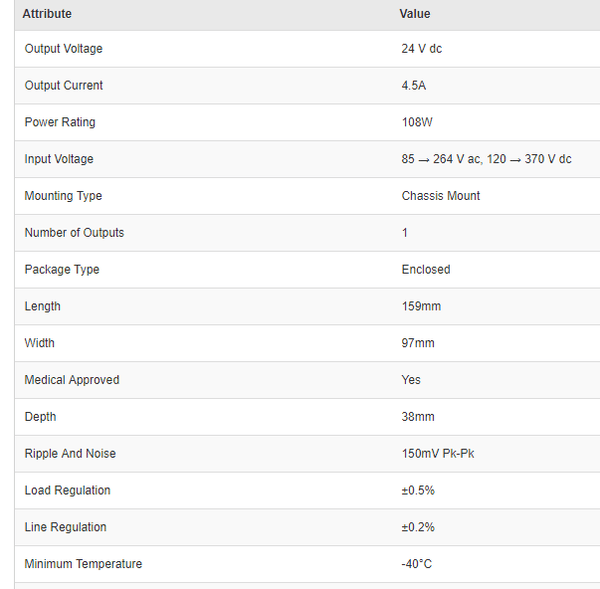Click the Value column header
Screen dimensions: 600x589
[415, 14]
